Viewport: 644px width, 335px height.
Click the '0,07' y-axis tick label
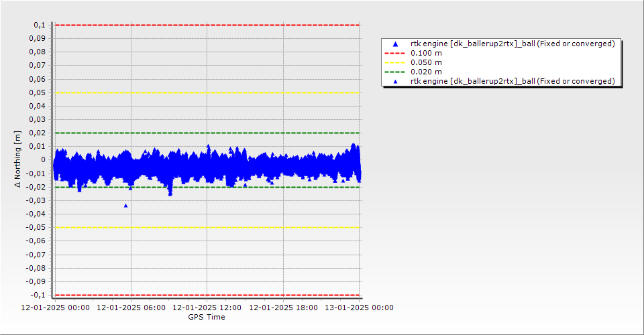pyautogui.click(x=38, y=66)
